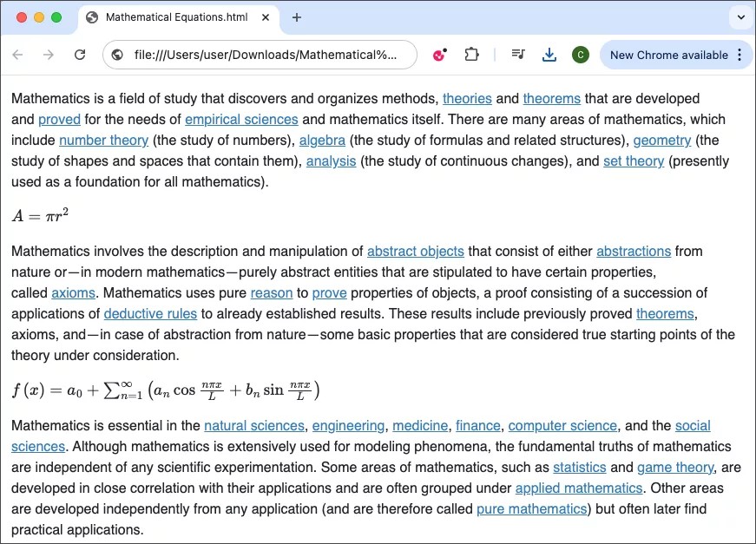Open the statistics hyperlink
The height and width of the screenshot is (544, 756).
click(x=580, y=467)
